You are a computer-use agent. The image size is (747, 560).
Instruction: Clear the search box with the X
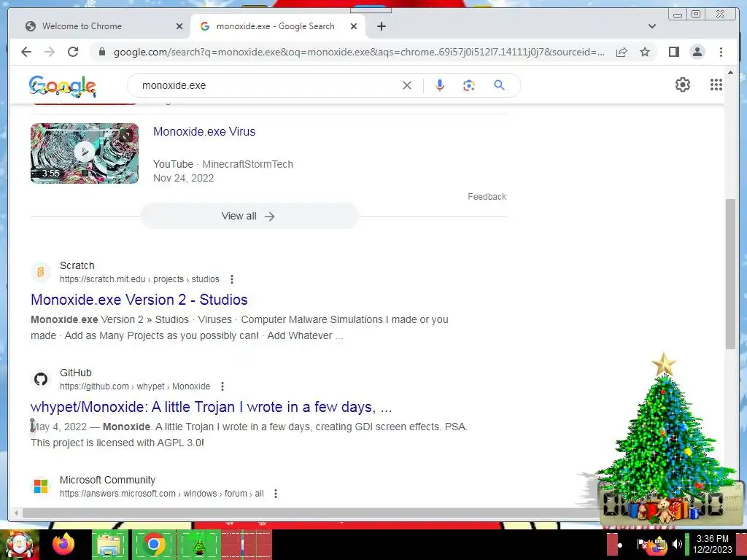[x=407, y=85]
